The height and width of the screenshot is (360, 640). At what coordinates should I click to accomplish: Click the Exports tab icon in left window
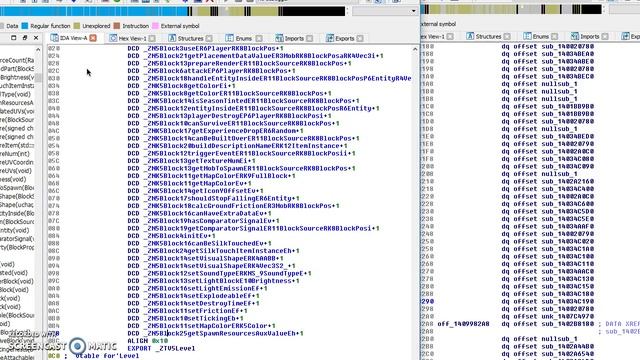pos(330,38)
